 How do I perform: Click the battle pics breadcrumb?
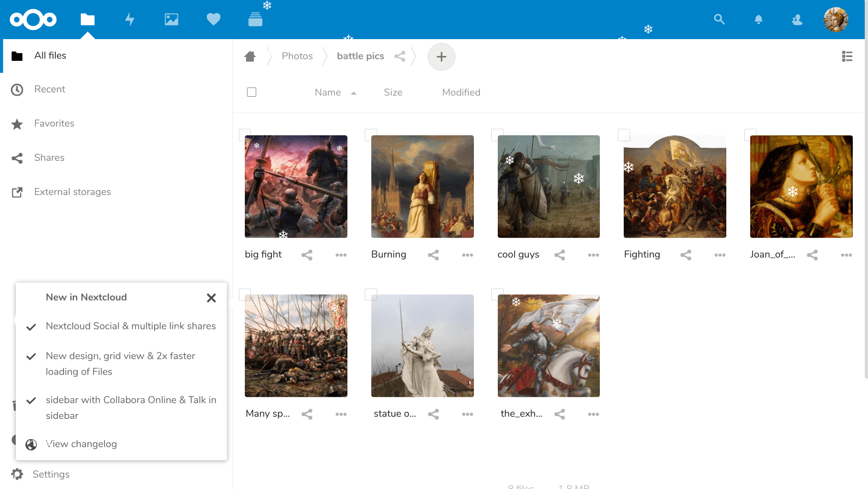point(360,56)
